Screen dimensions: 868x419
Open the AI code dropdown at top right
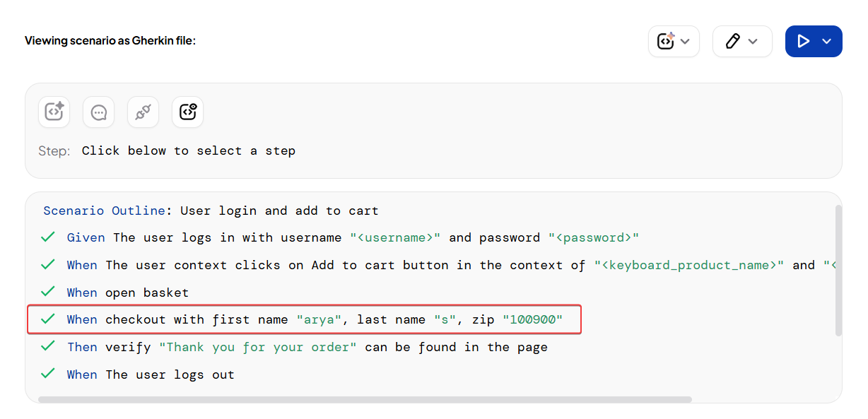[x=674, y=42]
